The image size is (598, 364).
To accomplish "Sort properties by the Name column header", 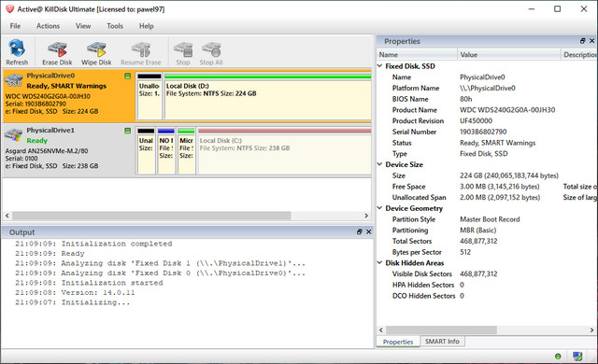I will pyautogui.click(x=417, y=54).
